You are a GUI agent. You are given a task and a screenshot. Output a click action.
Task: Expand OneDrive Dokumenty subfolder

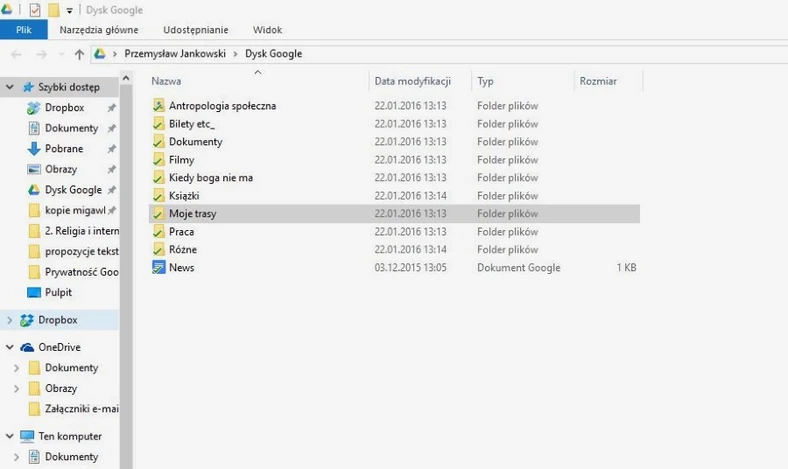16,368
